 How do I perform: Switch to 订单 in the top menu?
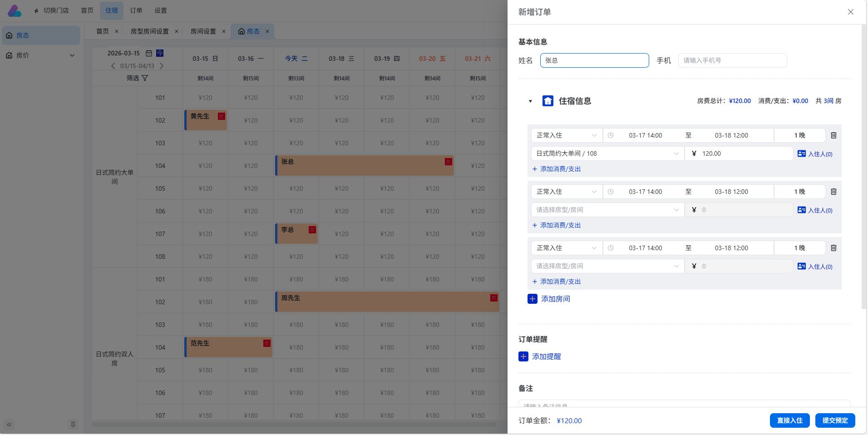tap(136, 10)
